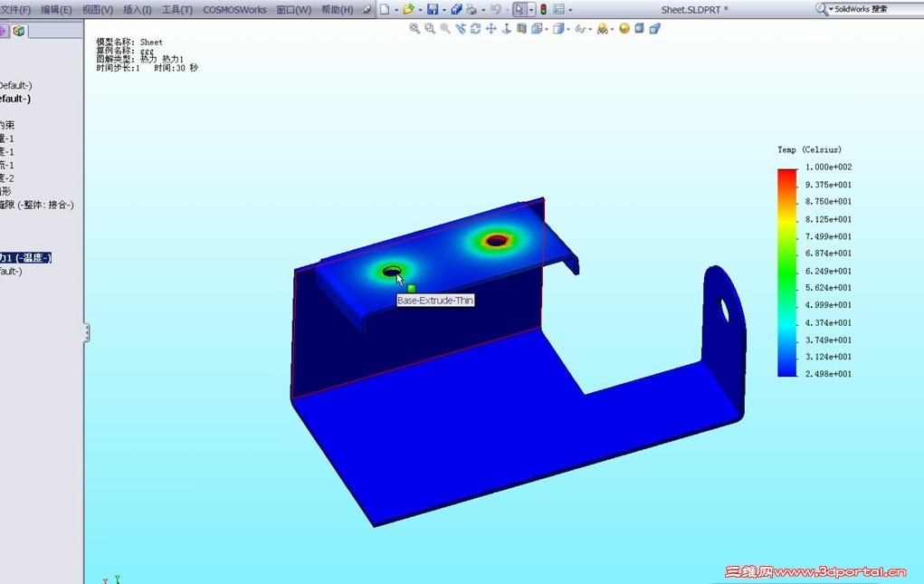The height and width of the screenshot is (584, 924).
Task: Click the hot spot hole near cursor
Action: click(x=391, y=271)
